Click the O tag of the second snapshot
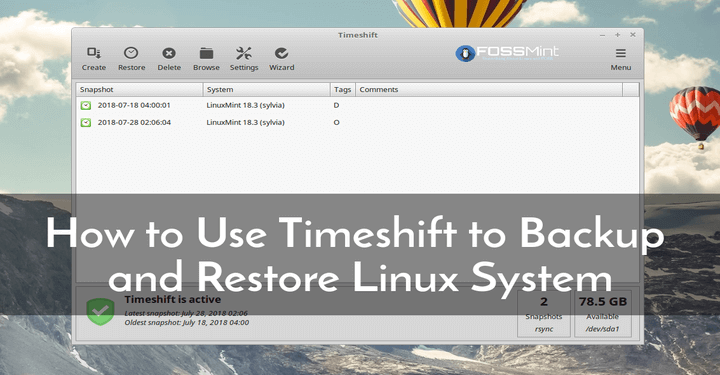The height and width of the screenshot is (375, 720). tap(337, 123)
